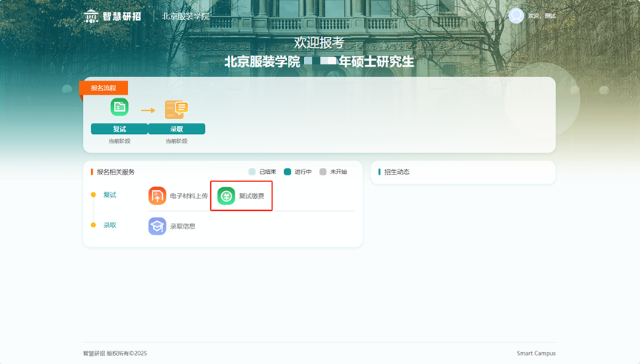
Task: Click the green 复试 stage icon
Action: (x=119, y=107)
